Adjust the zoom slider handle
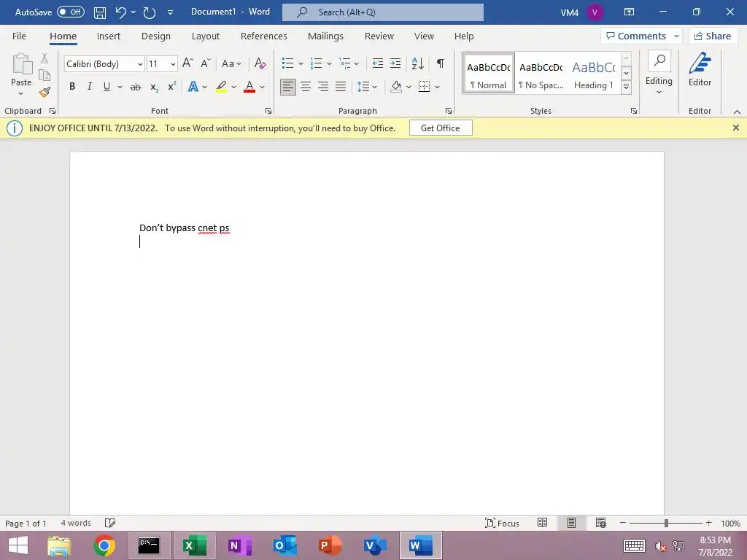The width and height of the screenshot is (747, 560). pyautogui.click(x=666, y=523)
